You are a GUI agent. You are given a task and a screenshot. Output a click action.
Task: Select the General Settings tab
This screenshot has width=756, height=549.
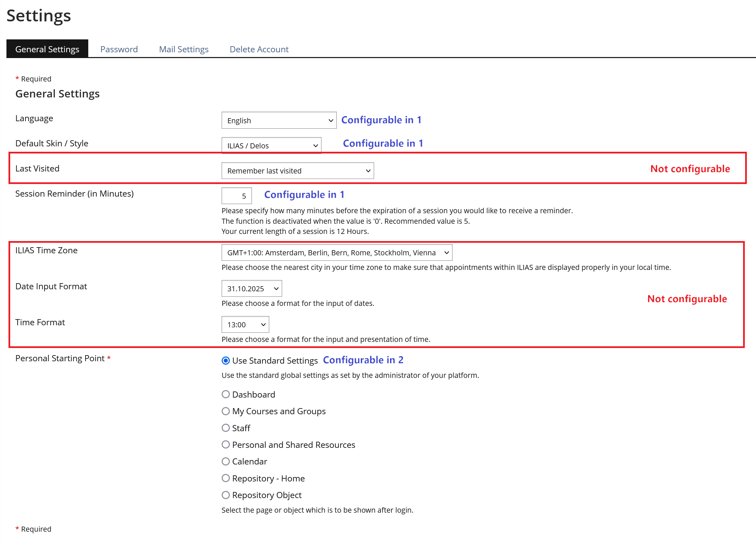click(x=47, y=49)
